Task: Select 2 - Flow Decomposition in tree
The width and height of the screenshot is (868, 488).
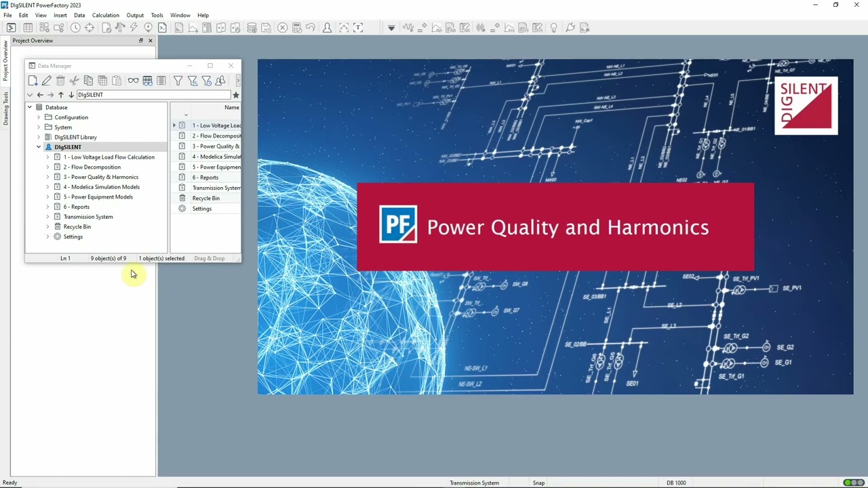Action: (92, 167)
